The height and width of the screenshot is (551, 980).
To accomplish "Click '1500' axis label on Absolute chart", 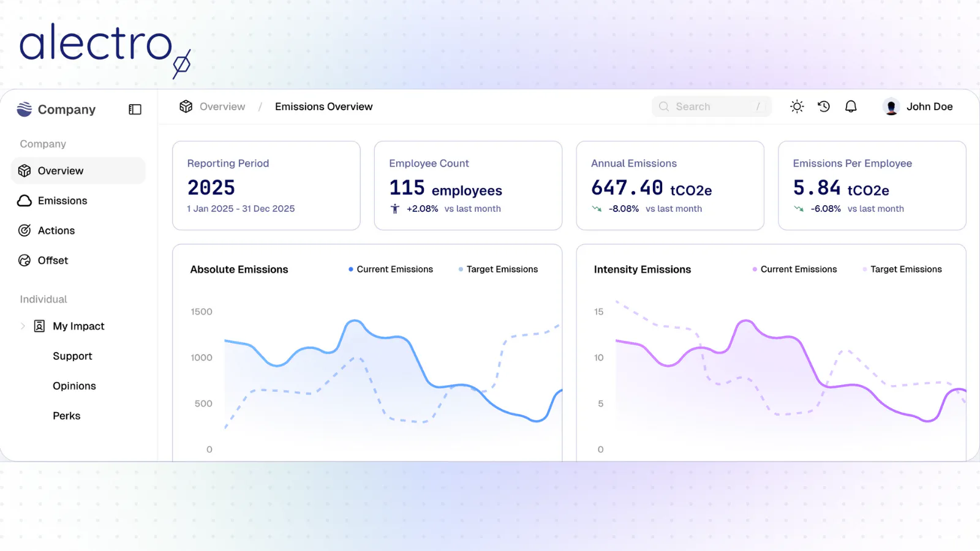I will (x=202, y=312).
